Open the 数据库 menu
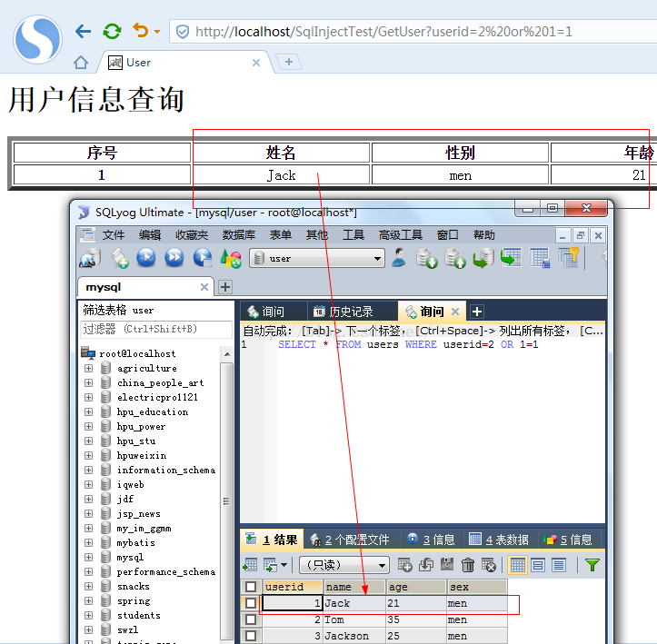Image resolution: width=657 pixels, height=644 pixels. [238, 235]
